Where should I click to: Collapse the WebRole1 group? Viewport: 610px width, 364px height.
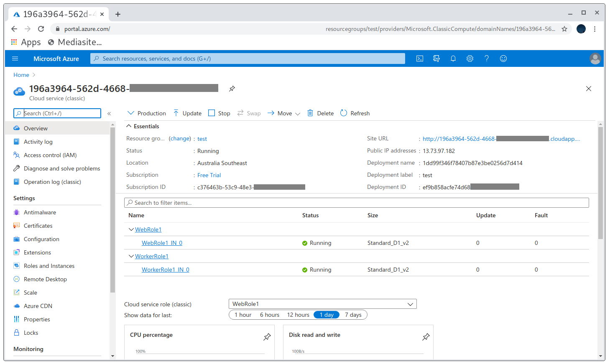click(131, 229)
